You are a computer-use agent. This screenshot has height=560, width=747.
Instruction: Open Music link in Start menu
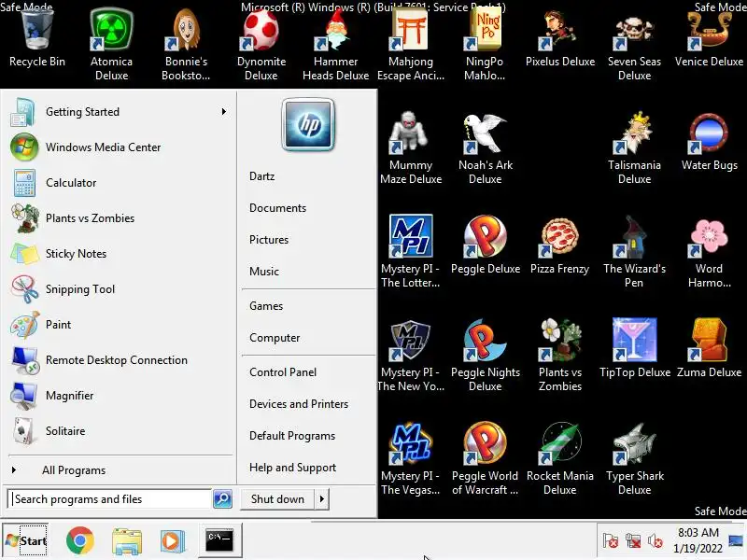point(264,272)
